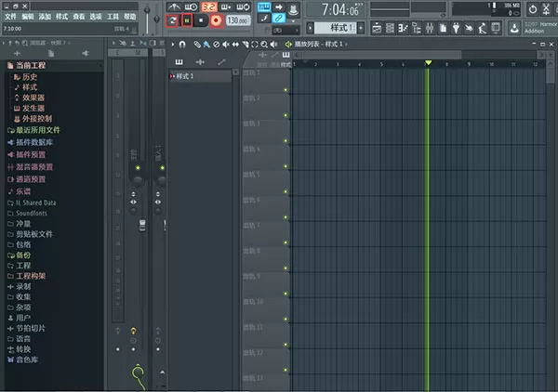Toggle loop recording icon
558x392 pixels.
point(243,7)
